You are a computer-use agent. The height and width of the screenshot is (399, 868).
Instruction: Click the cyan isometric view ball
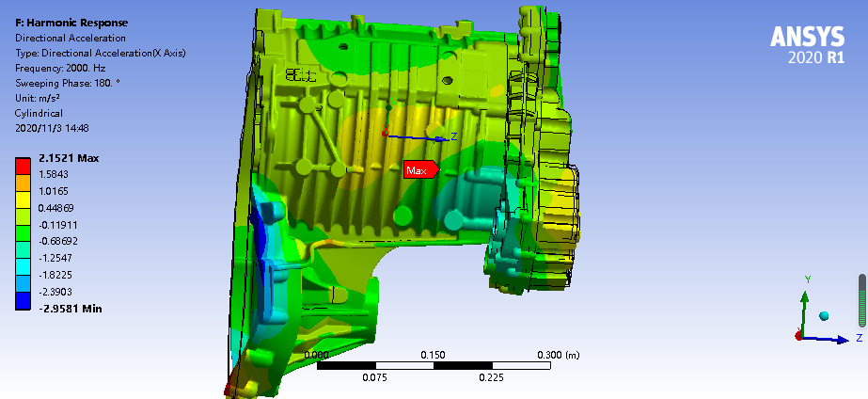(824, 315)
